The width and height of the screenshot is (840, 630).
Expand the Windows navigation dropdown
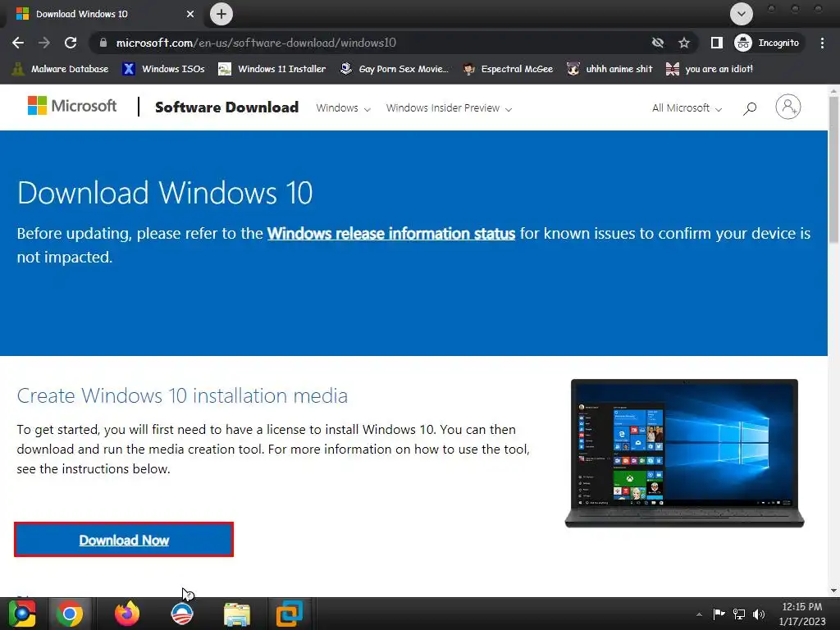tap(343, 107)
